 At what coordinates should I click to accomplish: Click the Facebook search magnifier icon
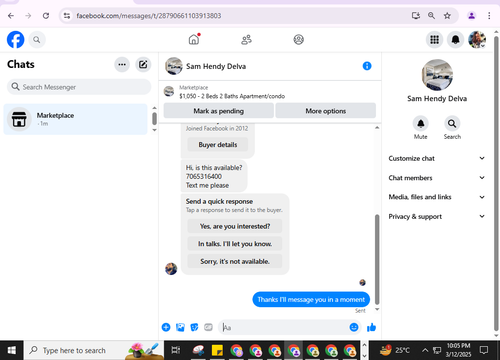37,40
